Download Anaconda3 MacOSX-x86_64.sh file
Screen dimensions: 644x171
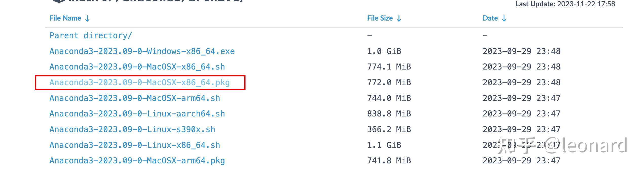coord(137,67)
